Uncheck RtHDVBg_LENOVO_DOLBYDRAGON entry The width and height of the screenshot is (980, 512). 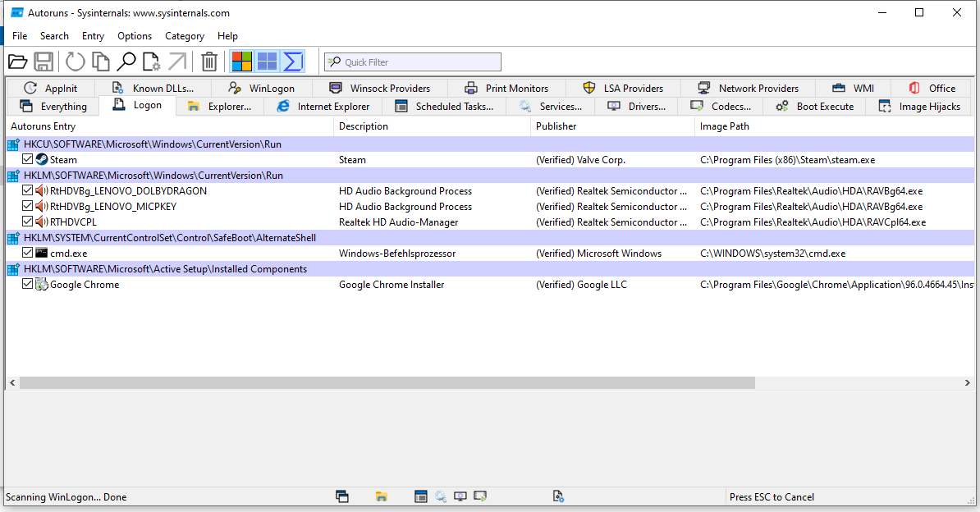(x=28, y=190)
